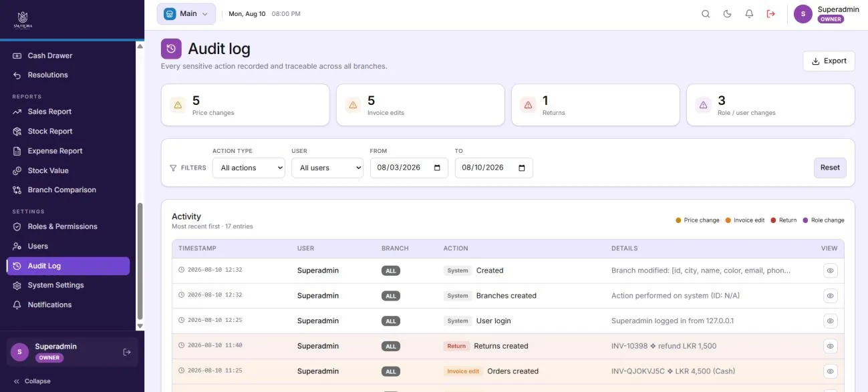Image resolution: width=868 pixels, height=392 pixels.
Task: Click the Return tag badge
Action: point(456,346)
